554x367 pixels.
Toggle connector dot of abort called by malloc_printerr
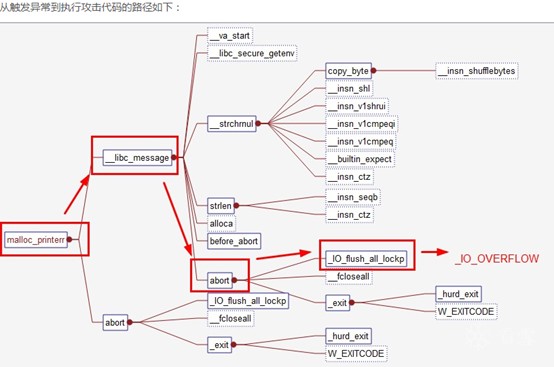click(x=130, y=322)
